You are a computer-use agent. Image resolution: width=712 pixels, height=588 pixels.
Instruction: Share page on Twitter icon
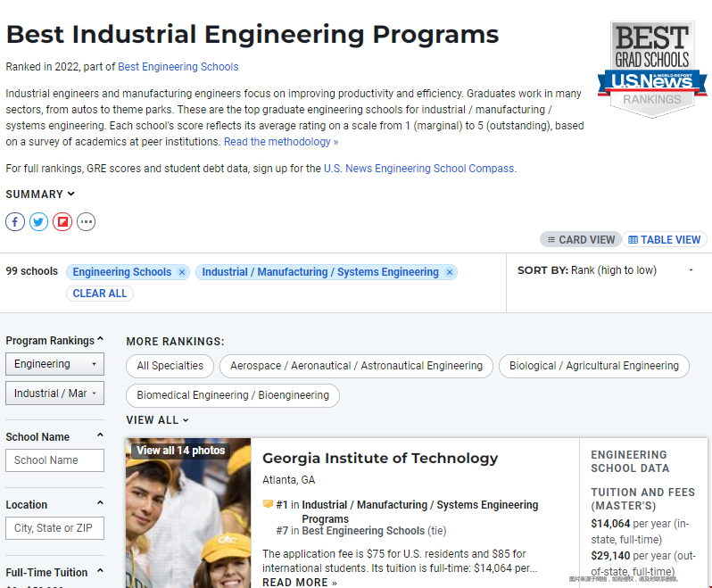[x=38, y=222]
